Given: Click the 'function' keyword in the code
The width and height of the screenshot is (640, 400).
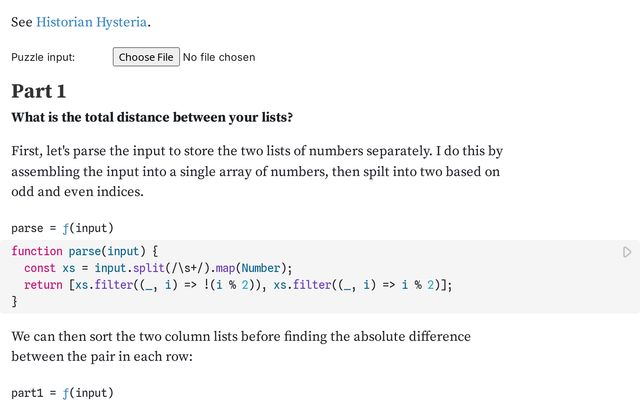Looking at the screenshot, I should coord(37,252).
